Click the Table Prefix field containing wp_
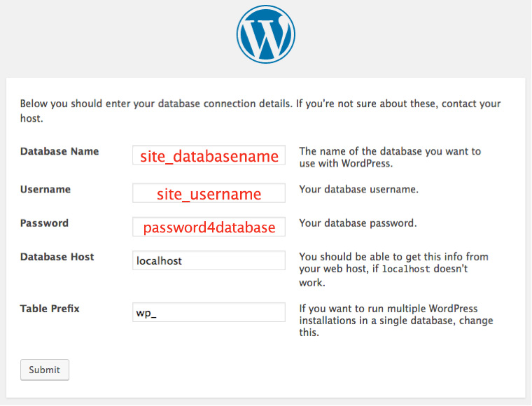Viewport: 532px width, 406px height. point(209,312)
